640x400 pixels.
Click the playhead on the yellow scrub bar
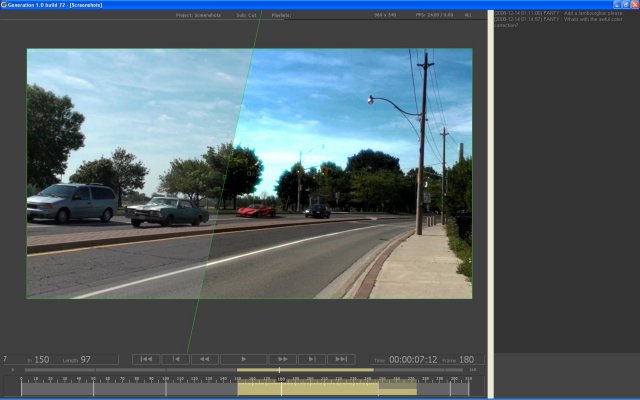[279, 370]
